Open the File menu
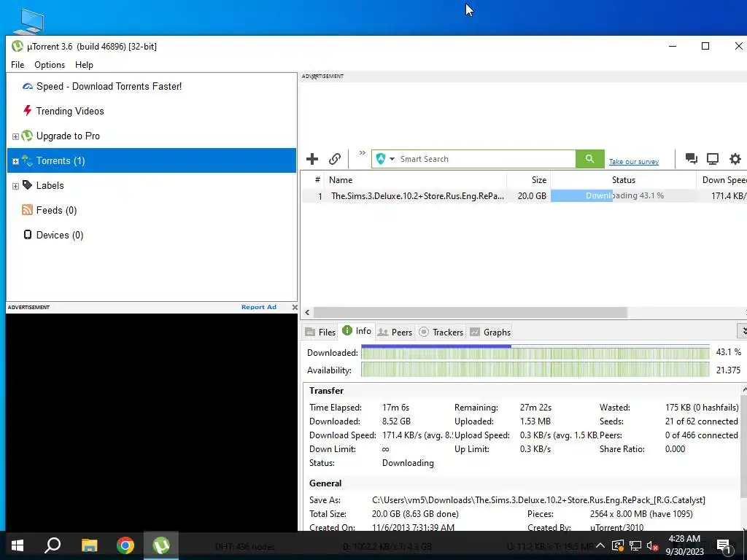747x560 pixels. tap(18, 65)
